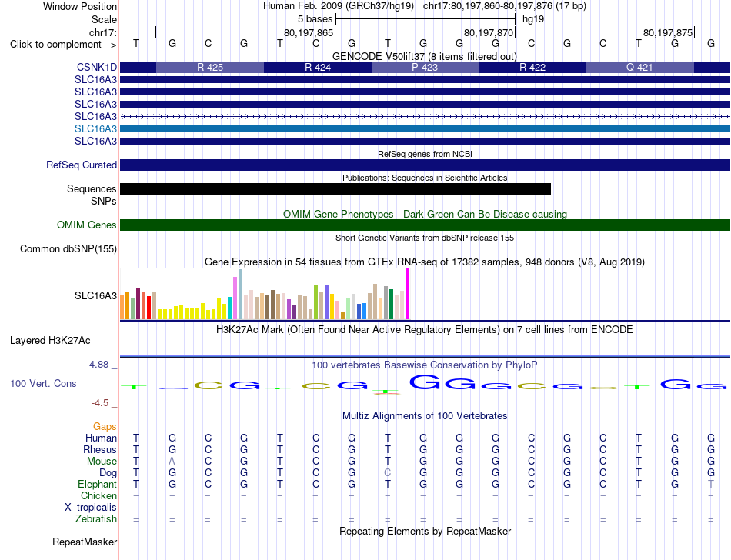731x560 pixels.
Task: Open the R 422 codon box
Action: (532, 67)
